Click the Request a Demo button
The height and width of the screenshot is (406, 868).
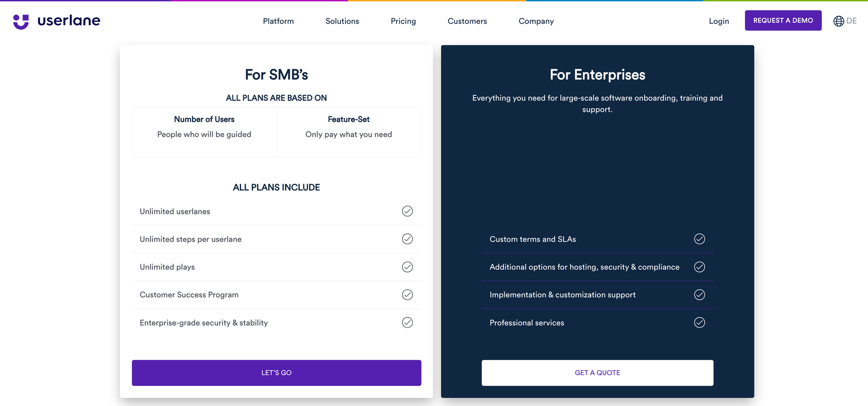click(x=783, y=21)
